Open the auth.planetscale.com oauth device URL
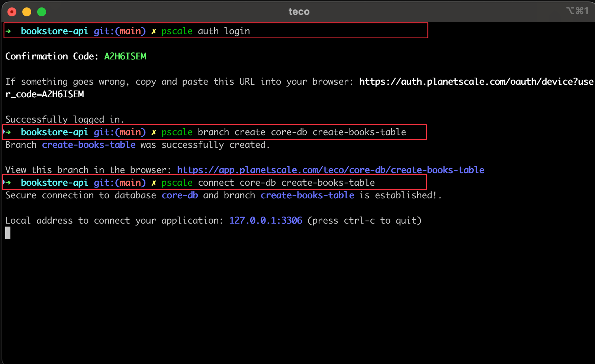Image resolution: width=595 pixels, height=364 pixels. pos(476,82)
